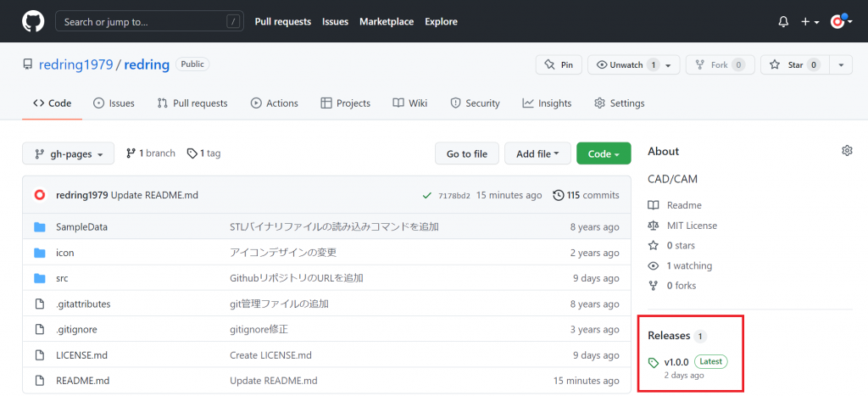The image size is (868, 396).
Task: Open the v1.0.0 release
Action: pos(676,362)
